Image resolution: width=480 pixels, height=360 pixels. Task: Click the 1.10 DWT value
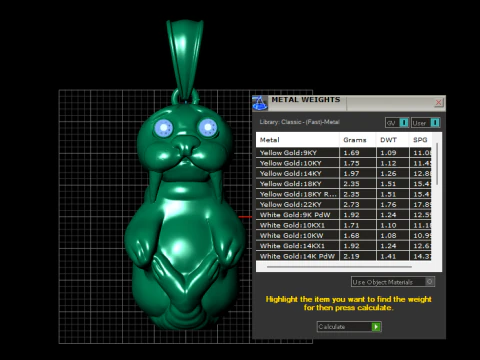click(x=388, y=225)
